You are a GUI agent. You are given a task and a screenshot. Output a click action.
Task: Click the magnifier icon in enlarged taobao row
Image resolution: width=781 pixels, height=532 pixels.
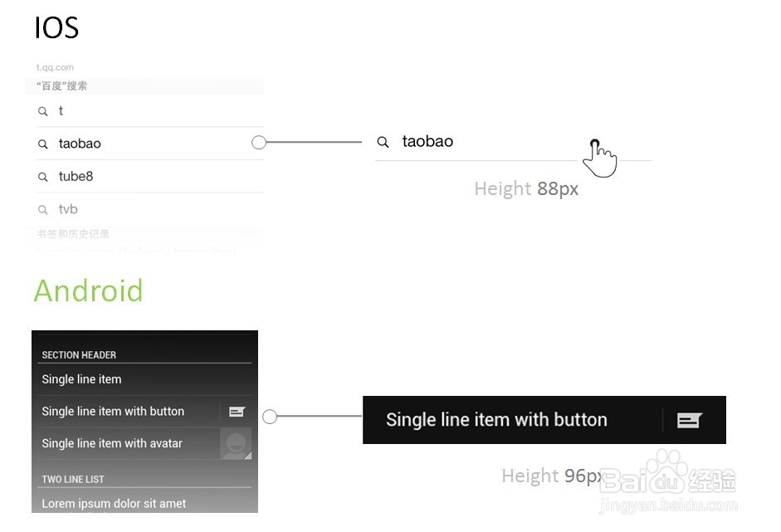pos(383,142)
